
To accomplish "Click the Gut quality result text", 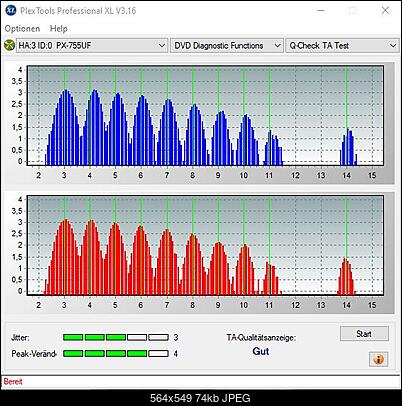I will click(x=261, y=351).
